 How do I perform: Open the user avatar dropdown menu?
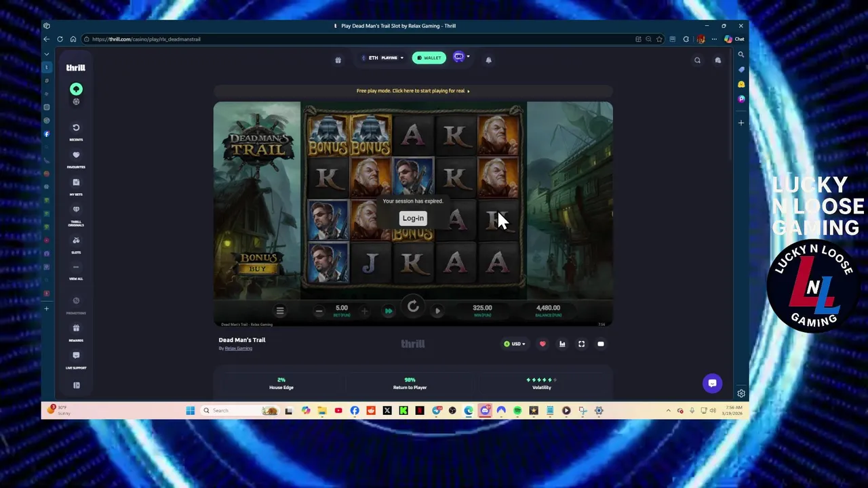[x=460, y=58]
